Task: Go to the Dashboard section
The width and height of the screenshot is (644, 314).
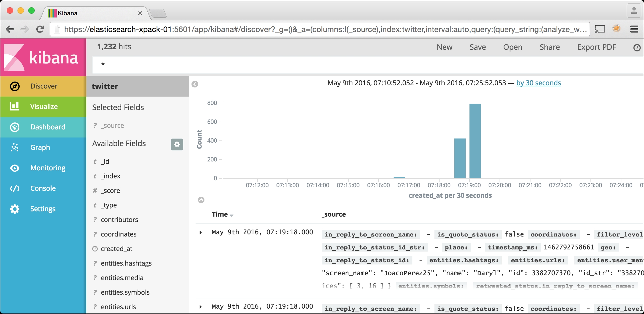Action: [43, 127]
